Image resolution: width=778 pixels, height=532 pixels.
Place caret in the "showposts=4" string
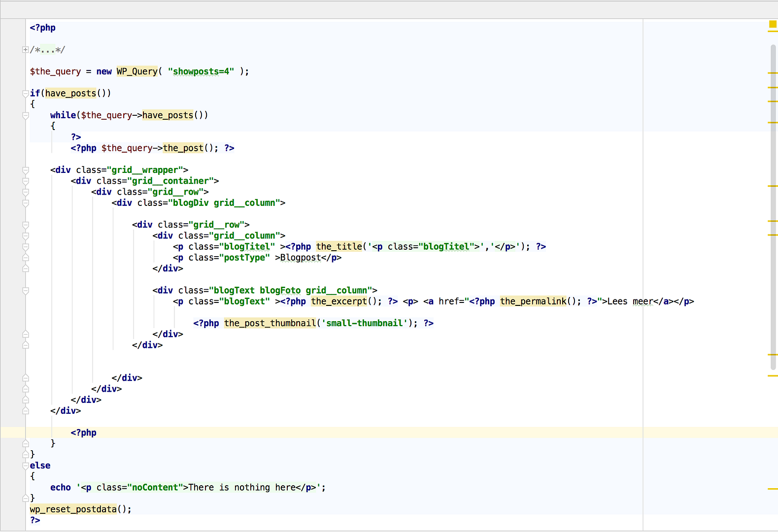pyautogui.click(x=201, y=71)
